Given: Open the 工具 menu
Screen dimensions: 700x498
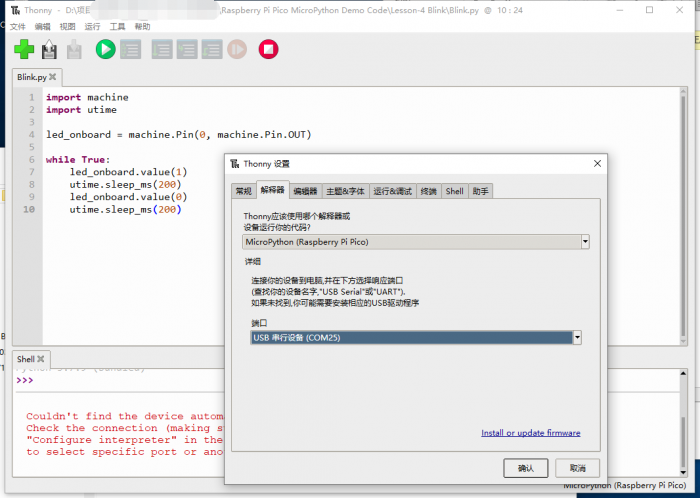Looking at the screenshot, I should (x=117, y=27).
